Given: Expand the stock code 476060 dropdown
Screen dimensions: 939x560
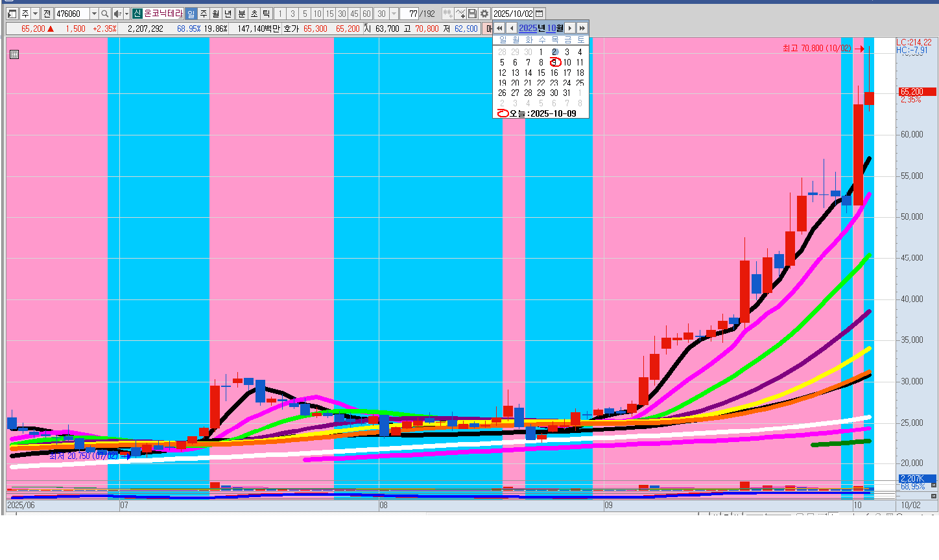Looking at the screenshot, I should tap(94, 14).
